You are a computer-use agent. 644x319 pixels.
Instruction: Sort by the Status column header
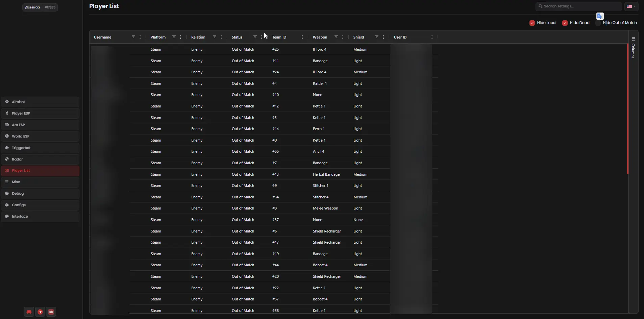coord(237,37)
